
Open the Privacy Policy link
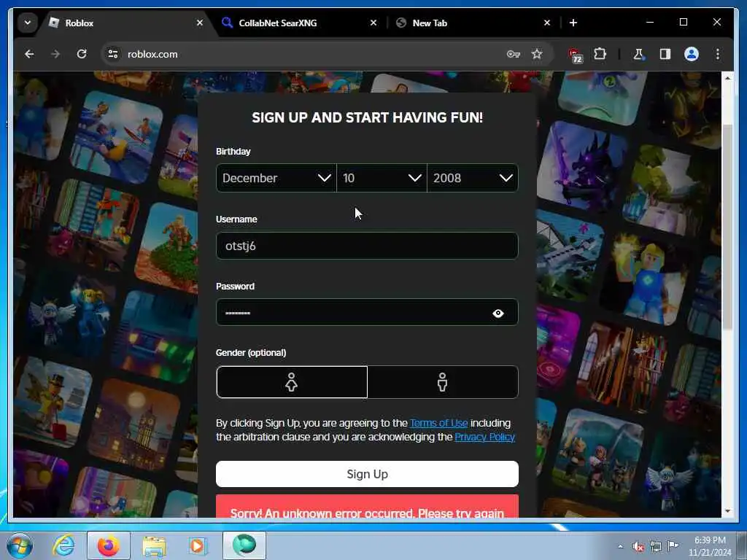coord(484,437)
